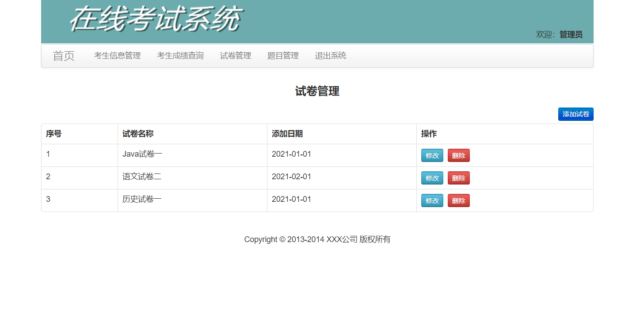Open 考生成绩查询 menu item

(180, 56)
